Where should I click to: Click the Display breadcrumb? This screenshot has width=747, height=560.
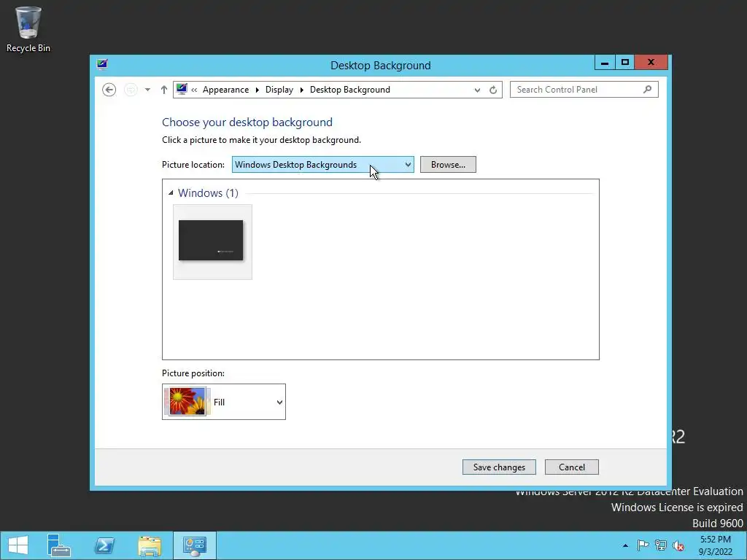click(x=279, y=90)
